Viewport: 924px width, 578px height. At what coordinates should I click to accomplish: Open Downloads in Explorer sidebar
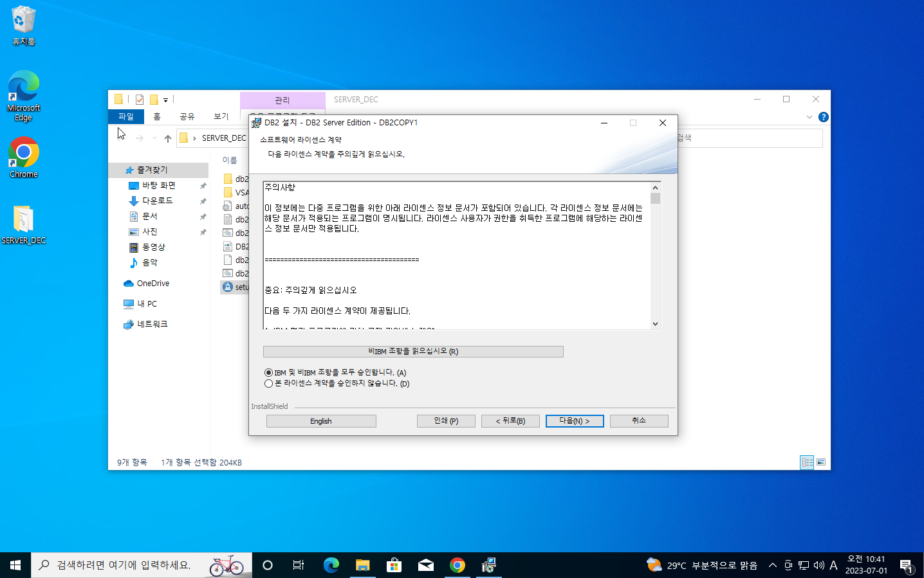click(x=158, y=201)
